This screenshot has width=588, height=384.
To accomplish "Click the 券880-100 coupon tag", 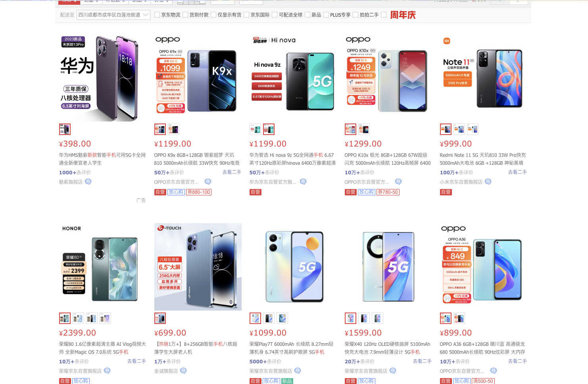I will point(199,192).
